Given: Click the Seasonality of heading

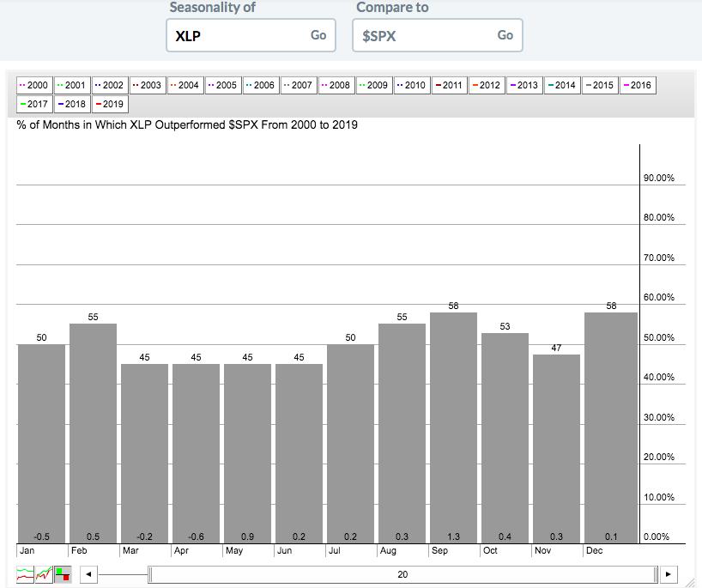Looking at the screenshot, I should point(213,7).
